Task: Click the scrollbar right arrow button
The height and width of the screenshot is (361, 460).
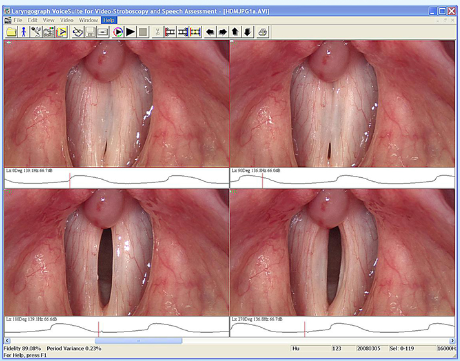Action: point(452,341)
